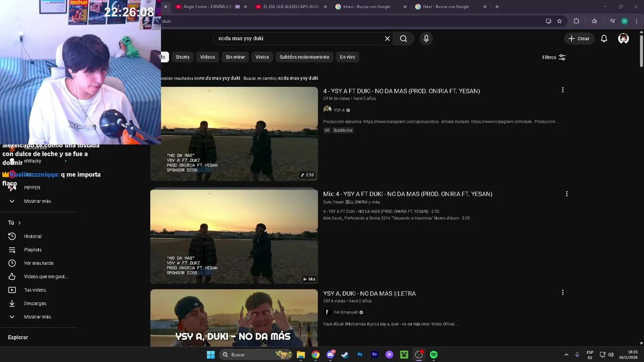
Task: Select the Vistos filter chip
Action: coord(262,57)
